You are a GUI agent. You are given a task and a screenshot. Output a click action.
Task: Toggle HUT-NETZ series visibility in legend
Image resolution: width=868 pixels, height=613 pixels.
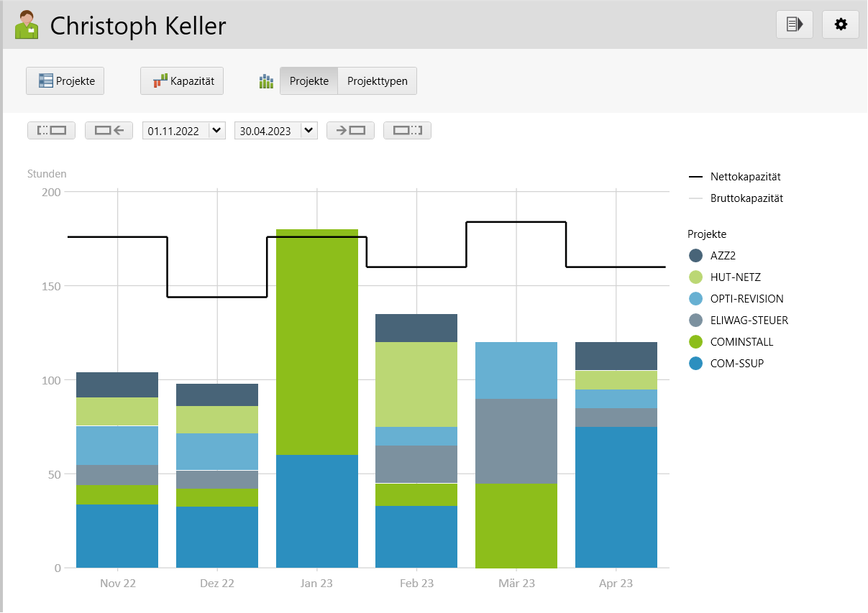[x=734, y=277]
